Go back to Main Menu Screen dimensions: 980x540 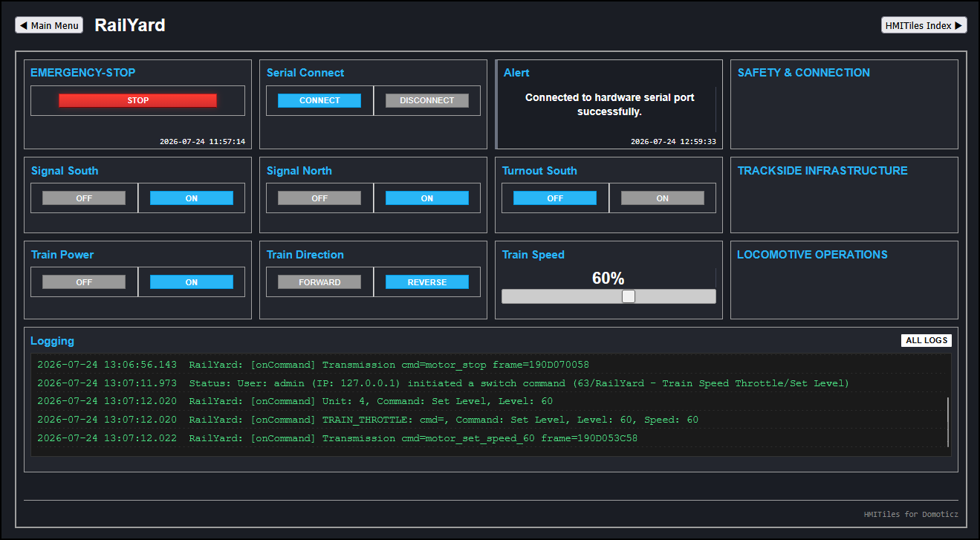(49, 25)
